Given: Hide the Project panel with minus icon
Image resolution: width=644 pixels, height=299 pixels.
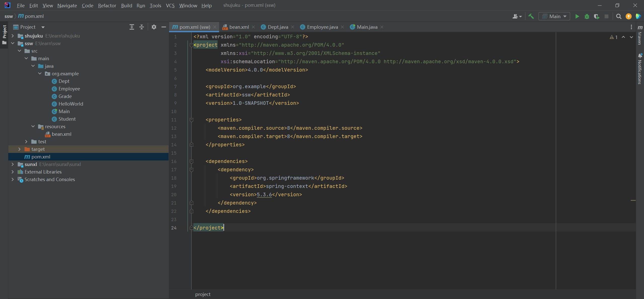Looking at the screenshot, I should [x=164, y=27].
